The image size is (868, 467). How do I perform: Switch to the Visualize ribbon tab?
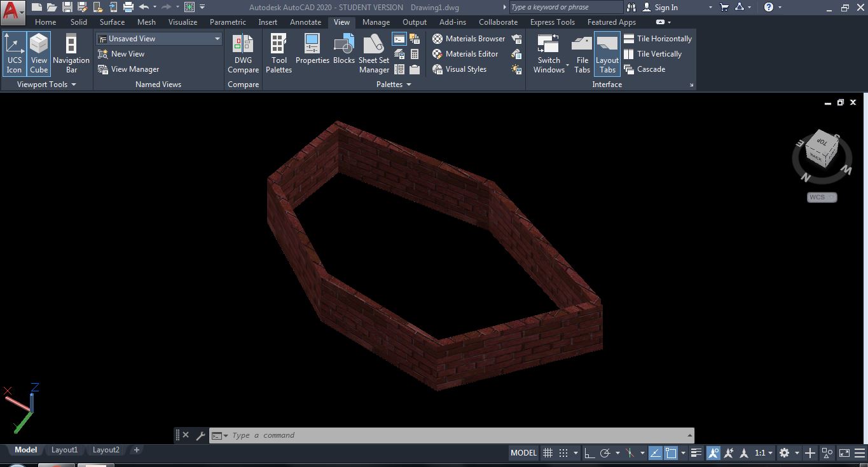click(x=183, y=22)
